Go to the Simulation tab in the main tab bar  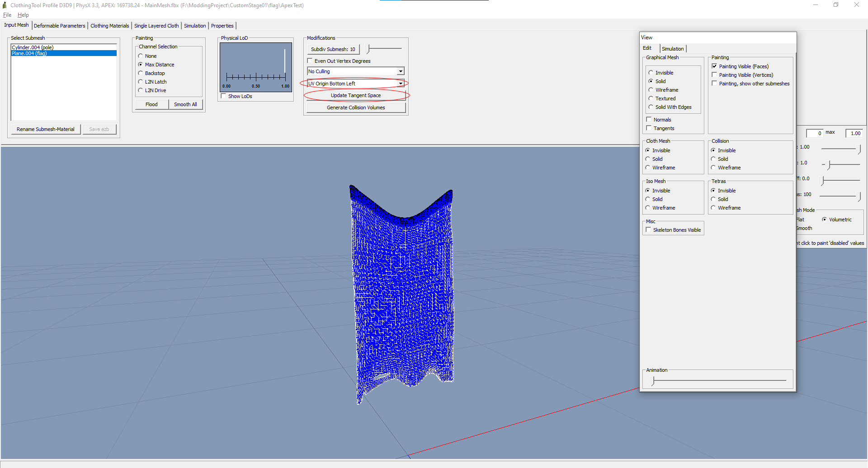(195, 26)
